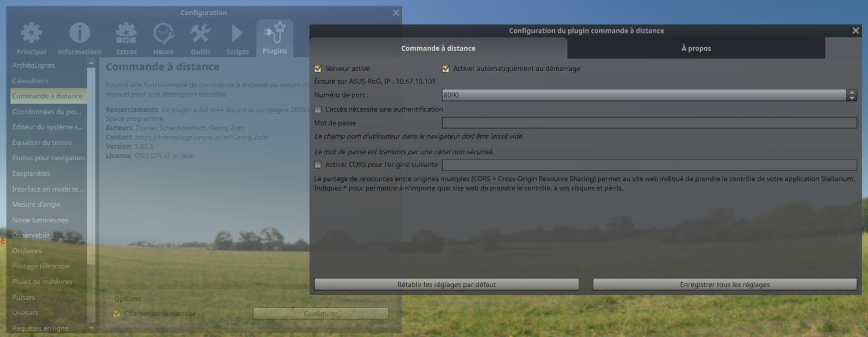The height and width of the screenshot is (337, 868).
Task: Check Activer CORS pour l'origine suivante
Action: pos(318,164)
